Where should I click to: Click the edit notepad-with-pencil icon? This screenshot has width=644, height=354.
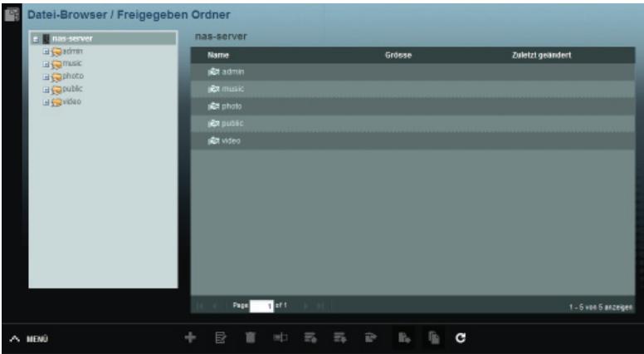tap(221, 338)
